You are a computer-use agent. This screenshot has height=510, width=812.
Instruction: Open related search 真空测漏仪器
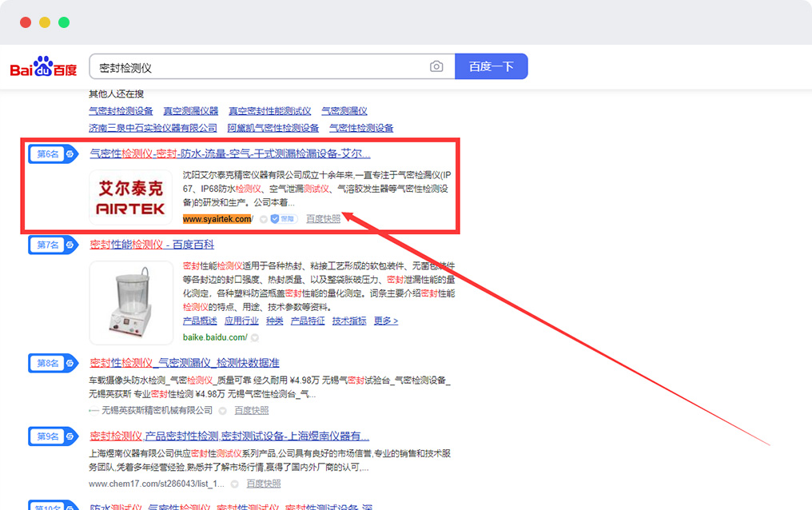click(190, 111)
